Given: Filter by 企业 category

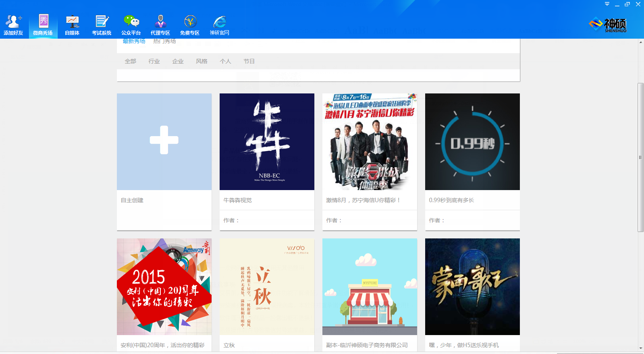Looking at the screenshot, I should point(178,61).
